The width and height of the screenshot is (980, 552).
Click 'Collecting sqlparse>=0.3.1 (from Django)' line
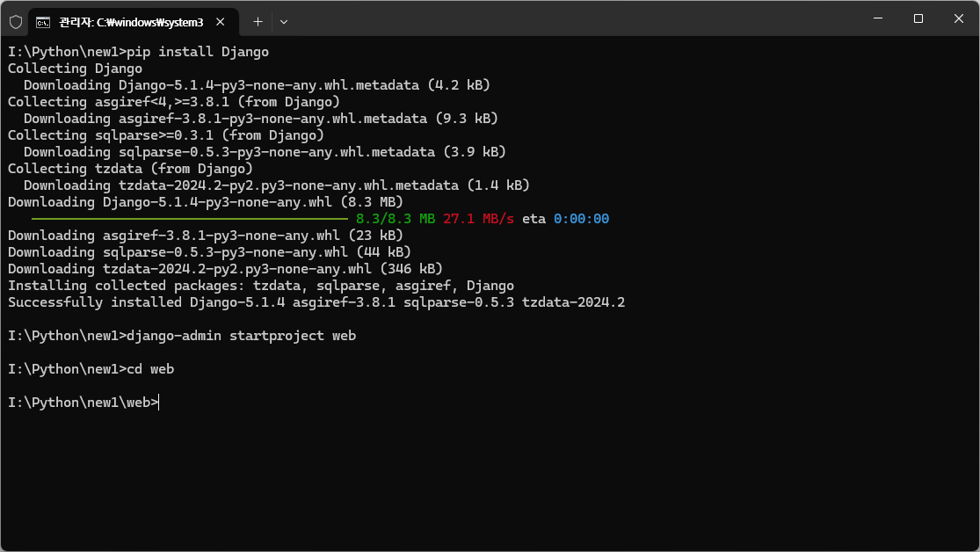[x=165, y=135]
